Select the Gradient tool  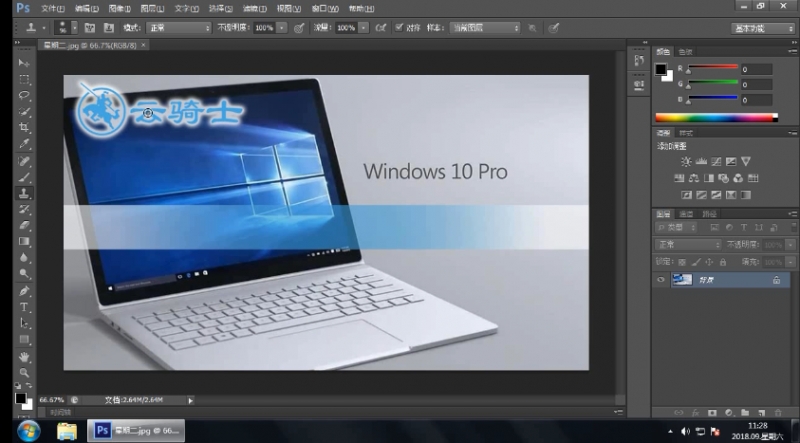coord(24,241)
